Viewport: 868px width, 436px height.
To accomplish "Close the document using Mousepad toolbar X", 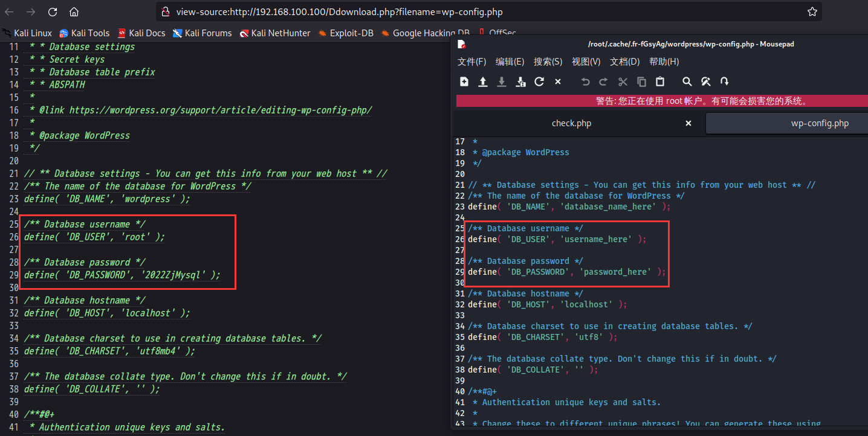I will tap(558, 82).
